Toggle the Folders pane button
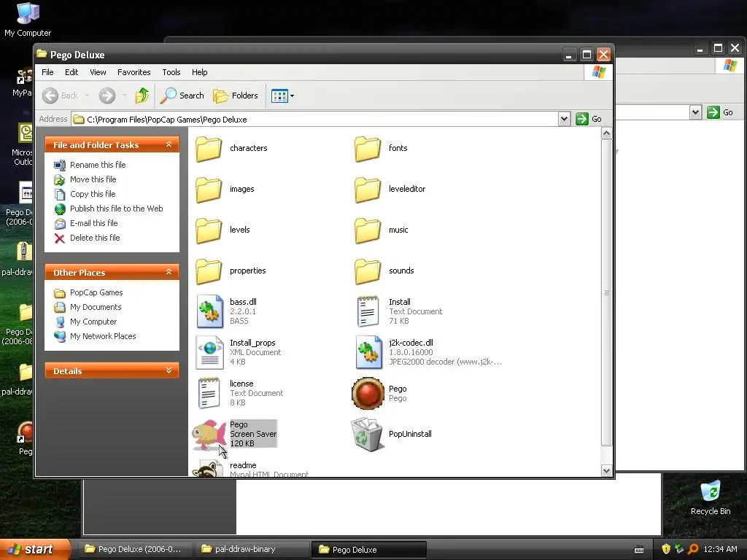The image size is (747, 560). point(236,96)
